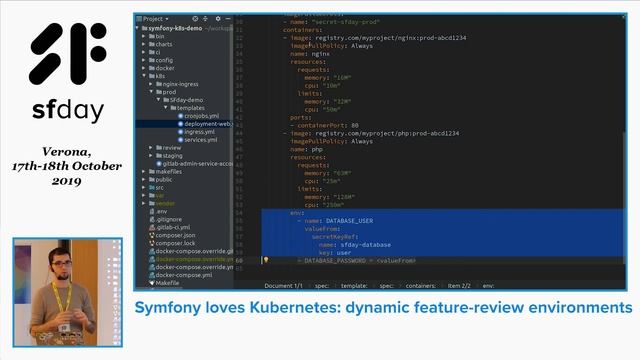Expand the charts folder
The width and height of the screenshot is (640, 360).
pyautogui.click(x=144, y=44)
